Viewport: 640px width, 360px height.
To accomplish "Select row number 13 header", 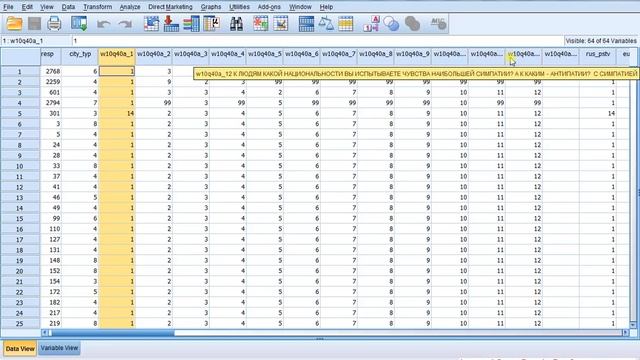I will pyautogui.click(x=20, y=198).
